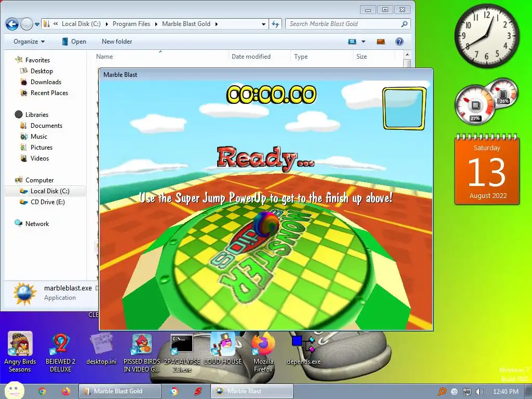Open the Start menu smiley button
This screenshot has height=399, width=532.
14,391
